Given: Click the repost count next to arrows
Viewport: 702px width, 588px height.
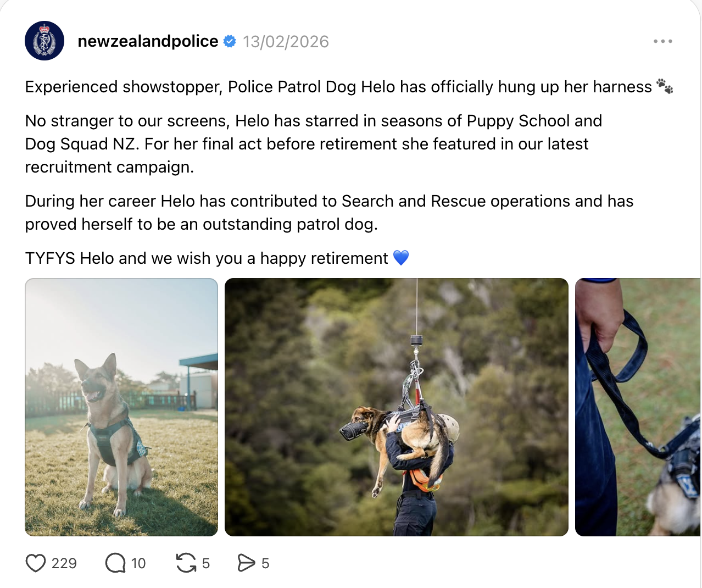Looking at the screenshot, I should coord(206,563).
